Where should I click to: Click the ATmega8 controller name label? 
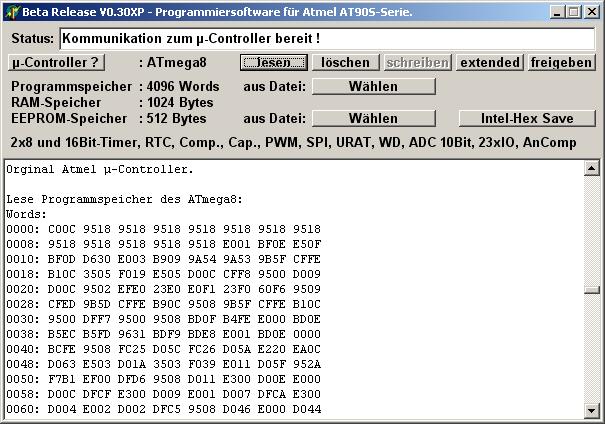click(x=176, y=63)
